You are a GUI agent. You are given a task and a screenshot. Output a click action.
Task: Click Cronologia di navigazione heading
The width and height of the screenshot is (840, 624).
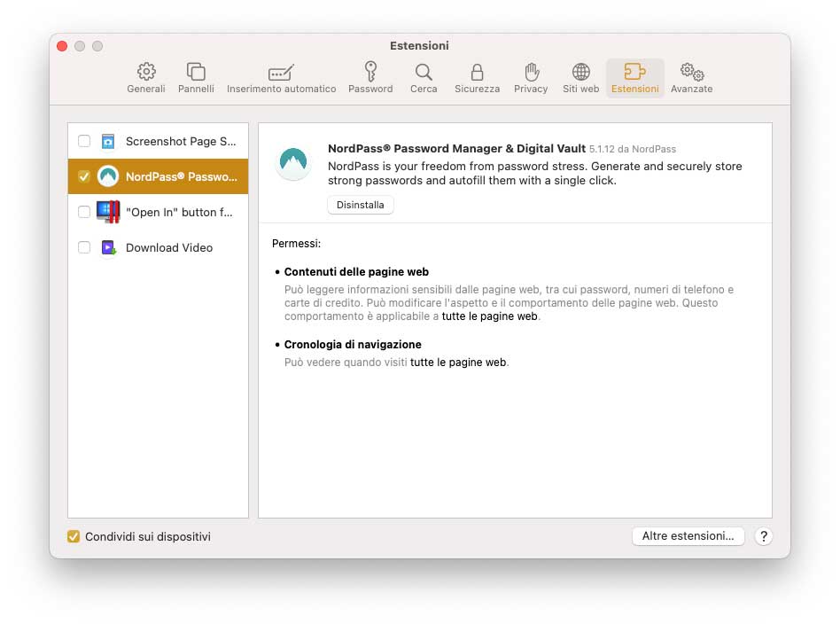click(x=353, y=344)
